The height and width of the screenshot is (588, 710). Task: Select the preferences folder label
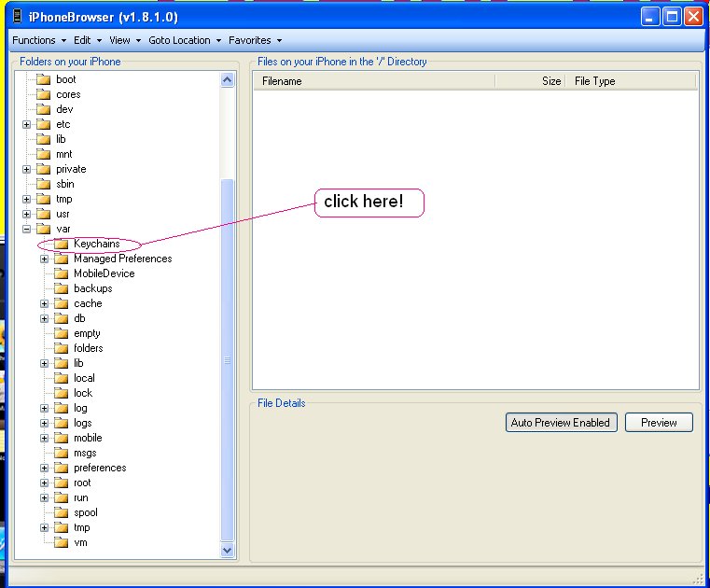tap(100, 468)
